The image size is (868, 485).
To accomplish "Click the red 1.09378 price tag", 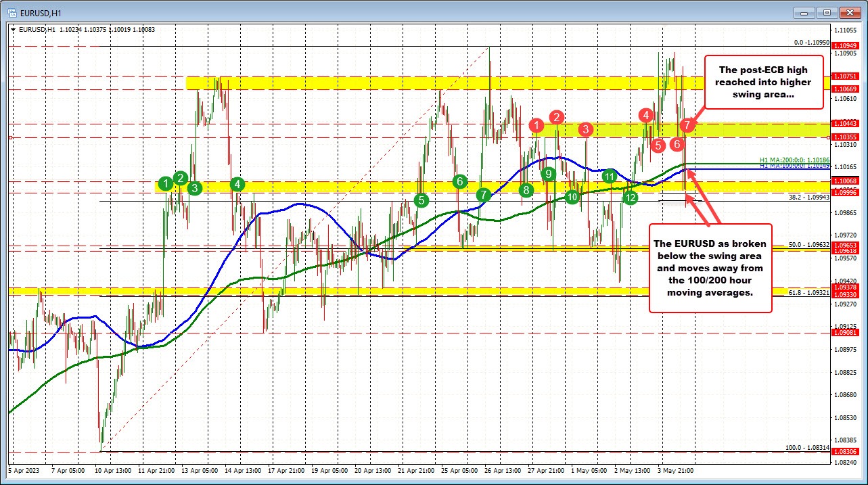I will click(846, 287).
